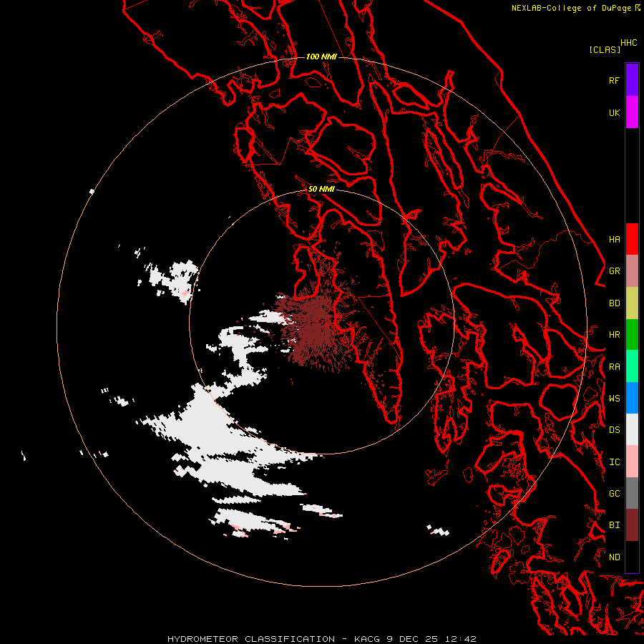Click the 100 NMI range ring label

[x=321, y=57]
